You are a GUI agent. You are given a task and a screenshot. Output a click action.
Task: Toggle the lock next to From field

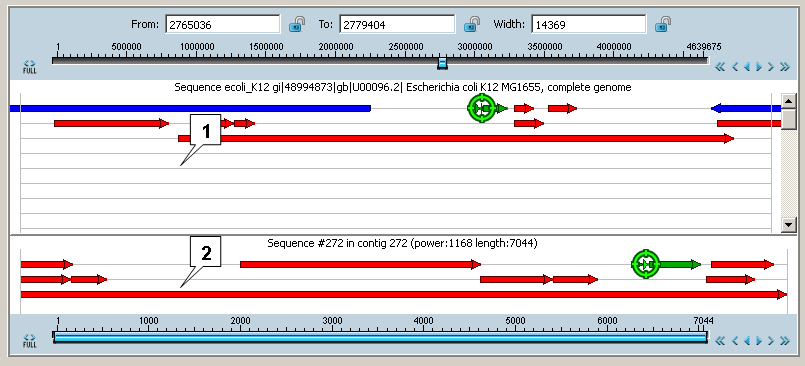coord(297,24)
